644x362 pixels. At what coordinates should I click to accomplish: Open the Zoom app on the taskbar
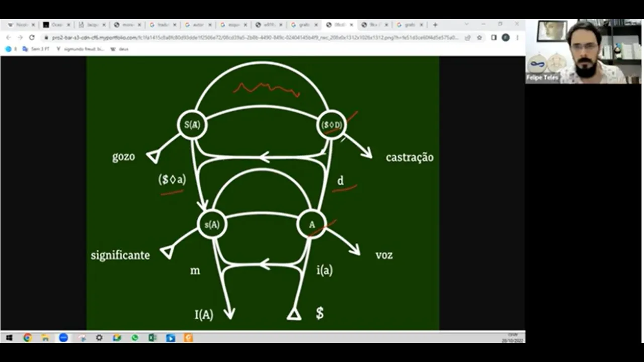(x=63, y=338)
